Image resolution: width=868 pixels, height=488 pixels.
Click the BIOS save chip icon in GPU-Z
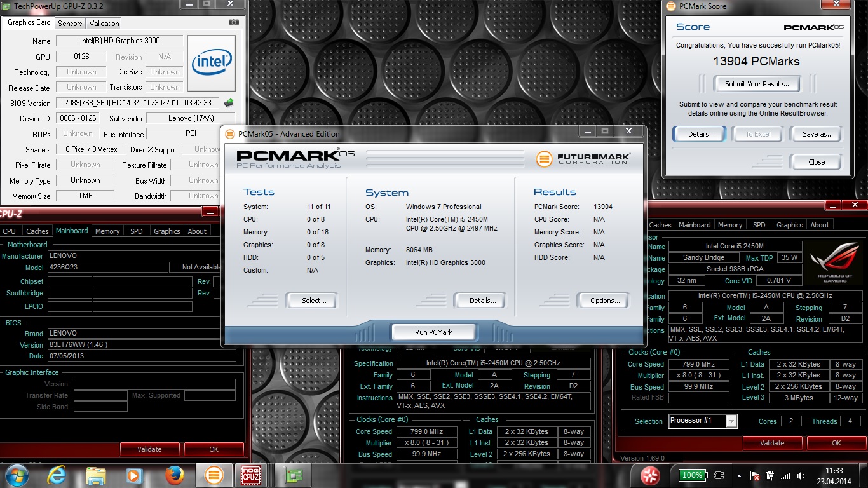229,103
